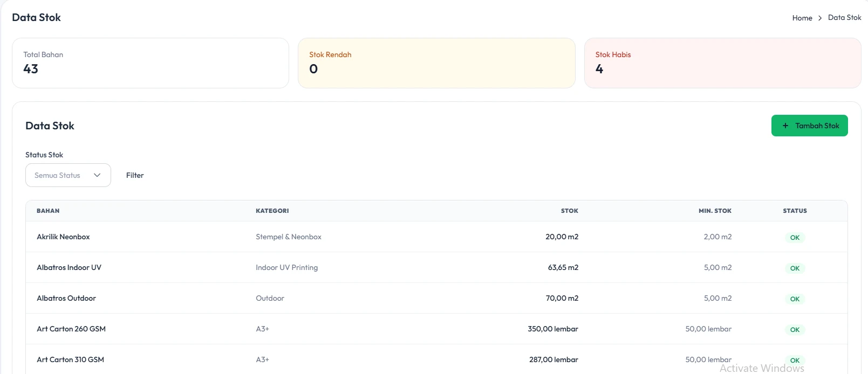The height and width of the screenshot is (374, 868).
Task: Click OK status badge for Art Carton 260 GSM
Action: point(795,330)
